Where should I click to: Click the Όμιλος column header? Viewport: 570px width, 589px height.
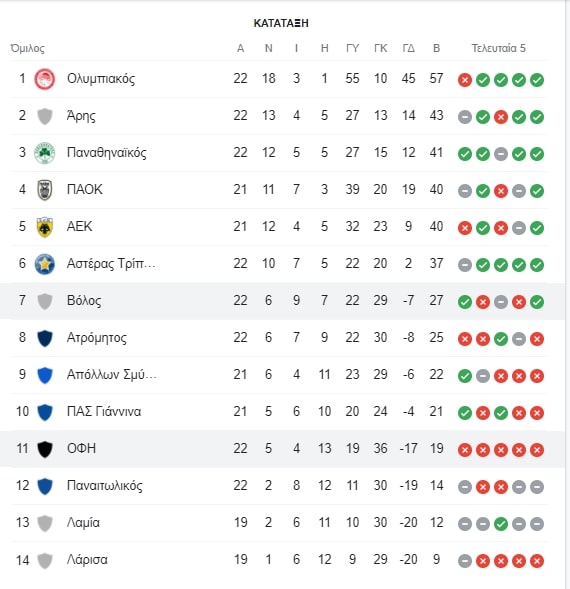tap(27, 48)
